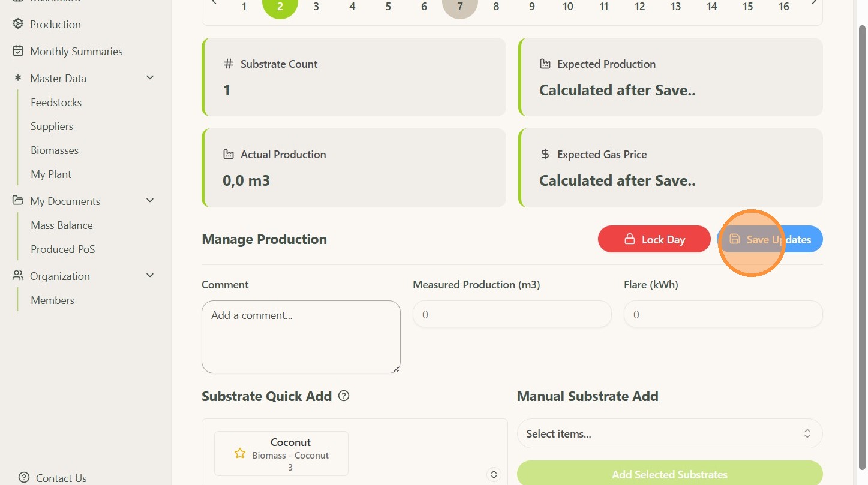Collapse the Organization section chevron
This screenshot has width=868, height=485.
[150, 276]
